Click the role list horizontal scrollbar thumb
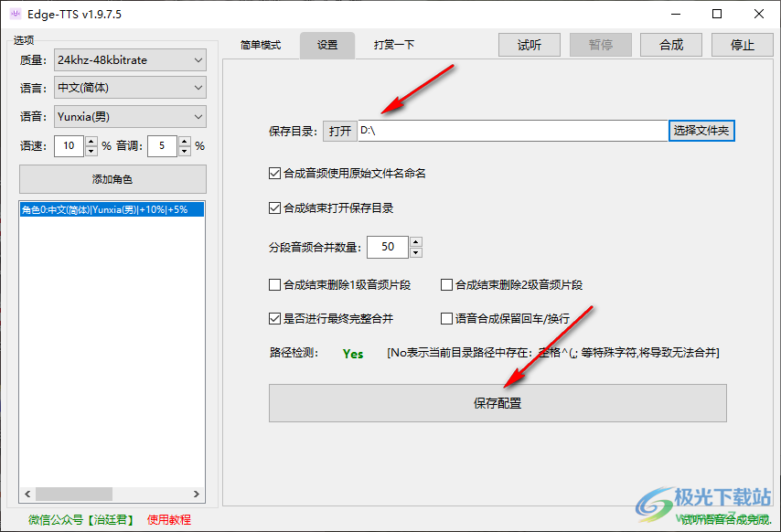781x532 pixels. pos(74,495)
